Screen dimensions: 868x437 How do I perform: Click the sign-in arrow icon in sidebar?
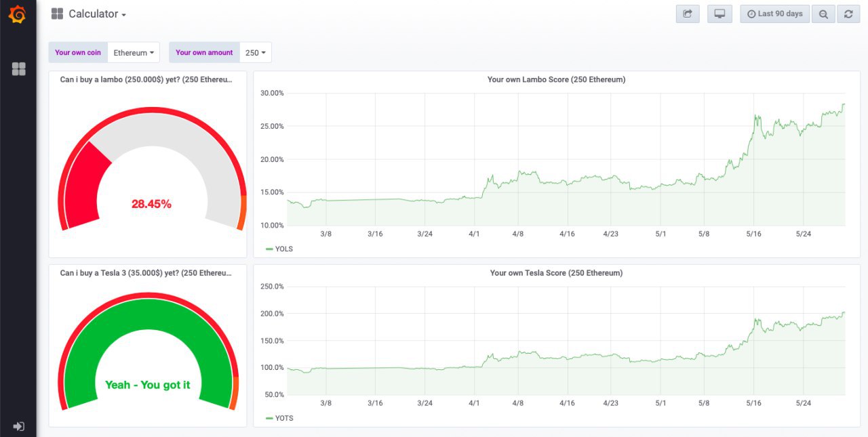pyautogui.click(x=19, y=426)
